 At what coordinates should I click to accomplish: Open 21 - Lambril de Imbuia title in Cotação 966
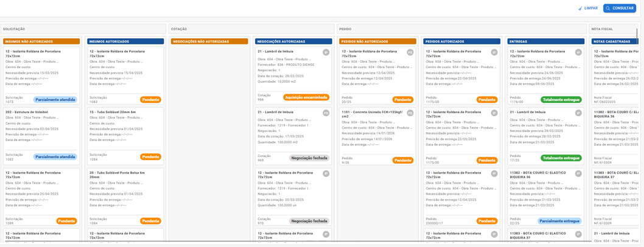[275, 51]
